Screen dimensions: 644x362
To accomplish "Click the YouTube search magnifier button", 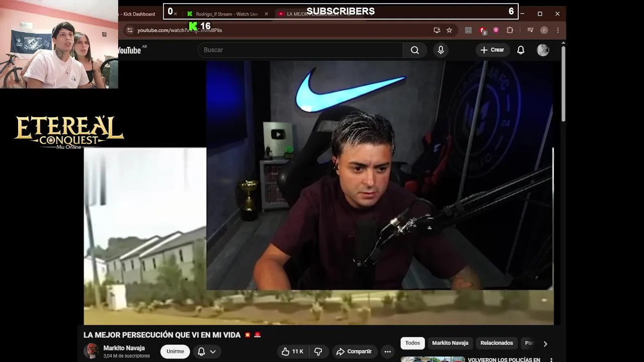I will point(415,50).
